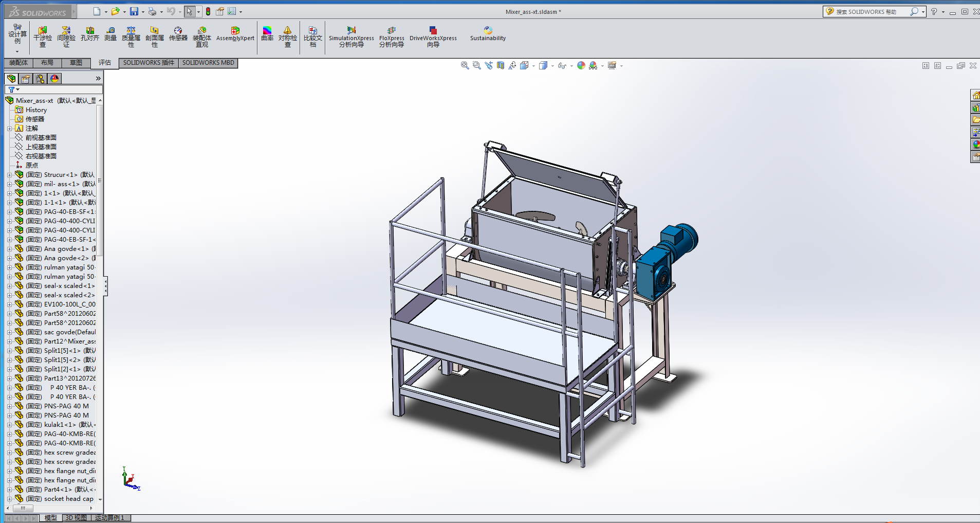980x523 pixels.
Task: Click the Sustainability tool icon
Action: point(488,34)
